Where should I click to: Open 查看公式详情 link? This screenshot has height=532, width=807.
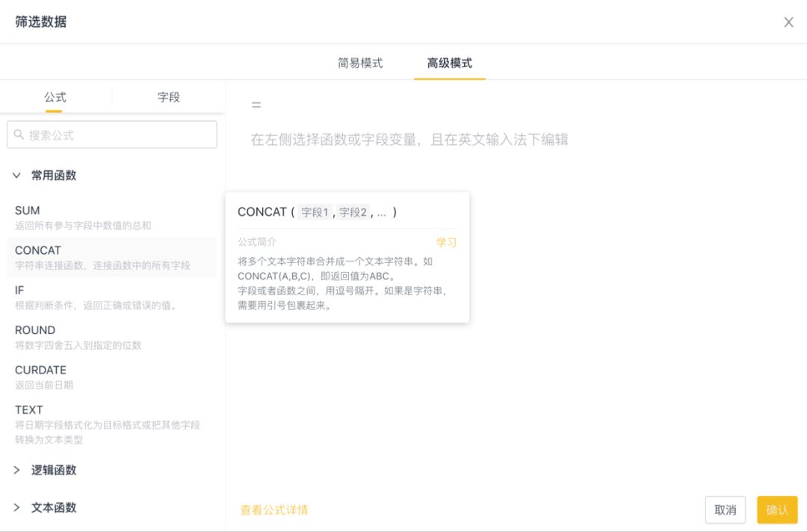point(274,510)
